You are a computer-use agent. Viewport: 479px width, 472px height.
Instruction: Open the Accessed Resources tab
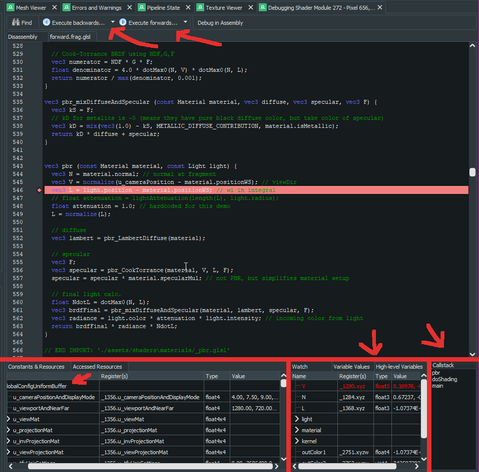pyautogui.click(x=97, y=367)
